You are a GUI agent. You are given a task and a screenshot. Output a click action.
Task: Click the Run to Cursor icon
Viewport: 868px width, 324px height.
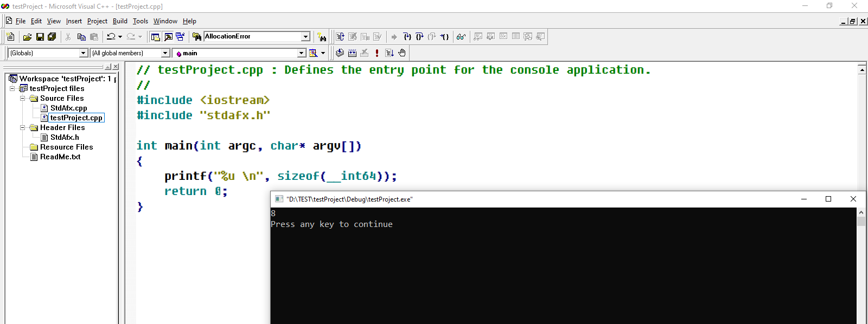pyautogui.click(x=444, y=37)
